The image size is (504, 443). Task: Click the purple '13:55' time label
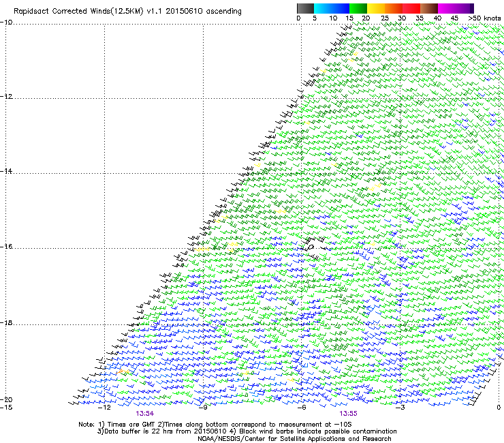pyautogui.click(x=348, y=414)
